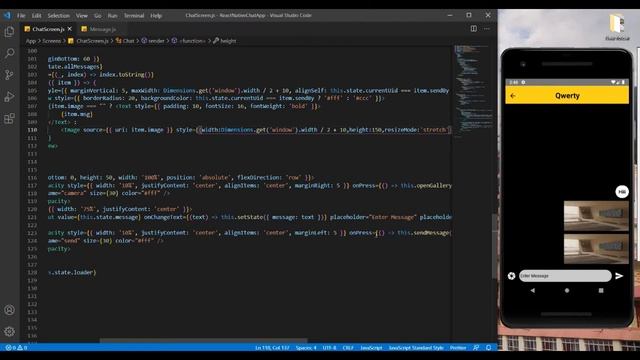
Task: Change encoding via UTF-8 status item
Action: pos(329,348)
